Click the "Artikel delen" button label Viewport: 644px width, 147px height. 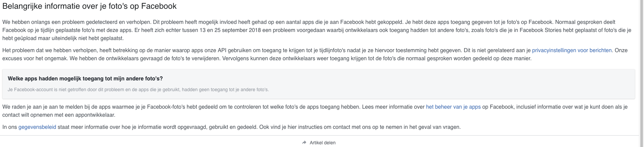[x=323, y=143]
